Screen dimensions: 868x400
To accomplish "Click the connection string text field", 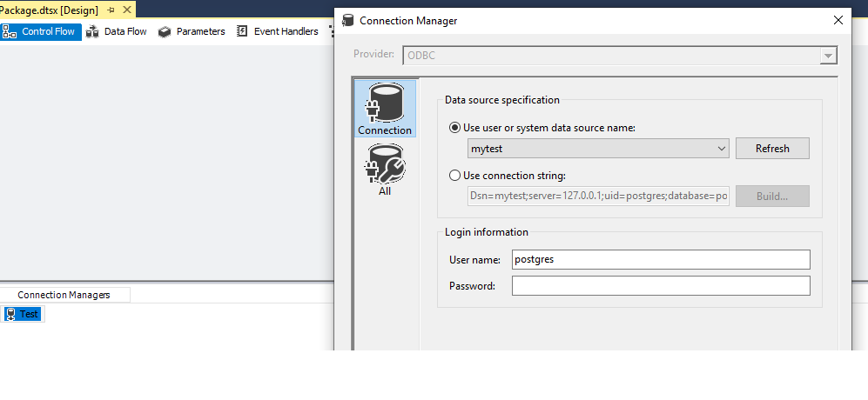I will pos(599,197).
